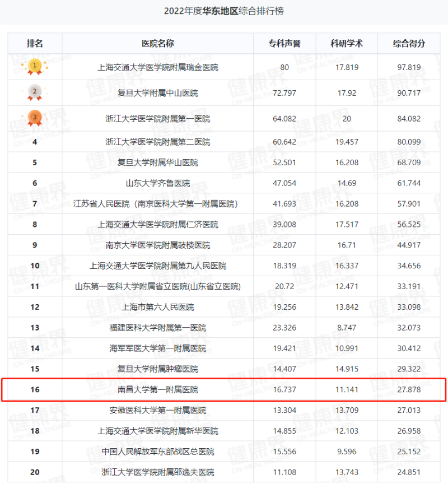Viewport: 448px width, 493px height.
Task: Select 浙江大学医学院附属第一医院 hospital name
Action: (x=157, y=119)
